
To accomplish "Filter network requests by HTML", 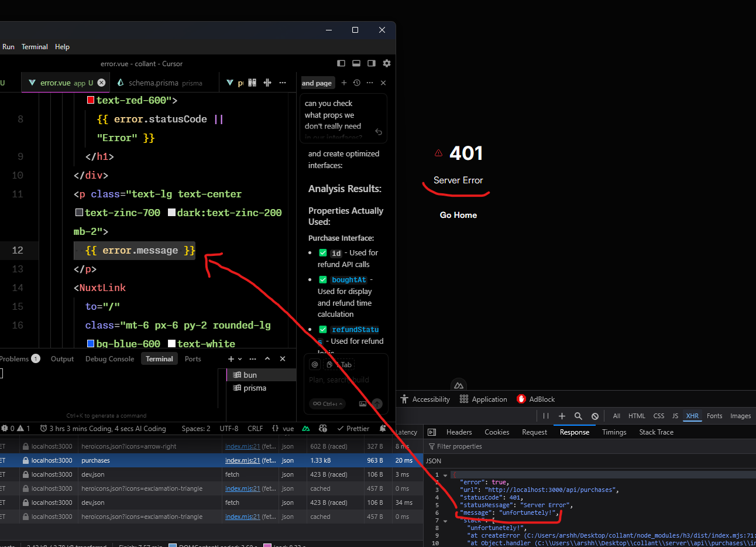I will pos(637,416).
